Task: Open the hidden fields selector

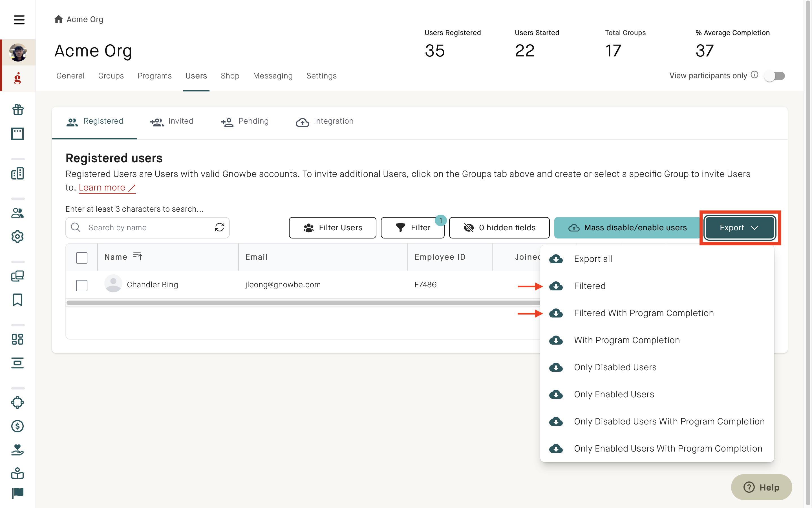Action: [x=499, y=227]
